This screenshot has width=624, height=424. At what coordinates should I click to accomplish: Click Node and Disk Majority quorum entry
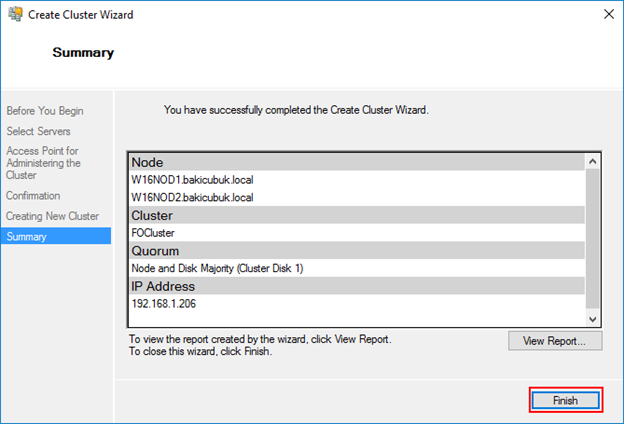217,268
